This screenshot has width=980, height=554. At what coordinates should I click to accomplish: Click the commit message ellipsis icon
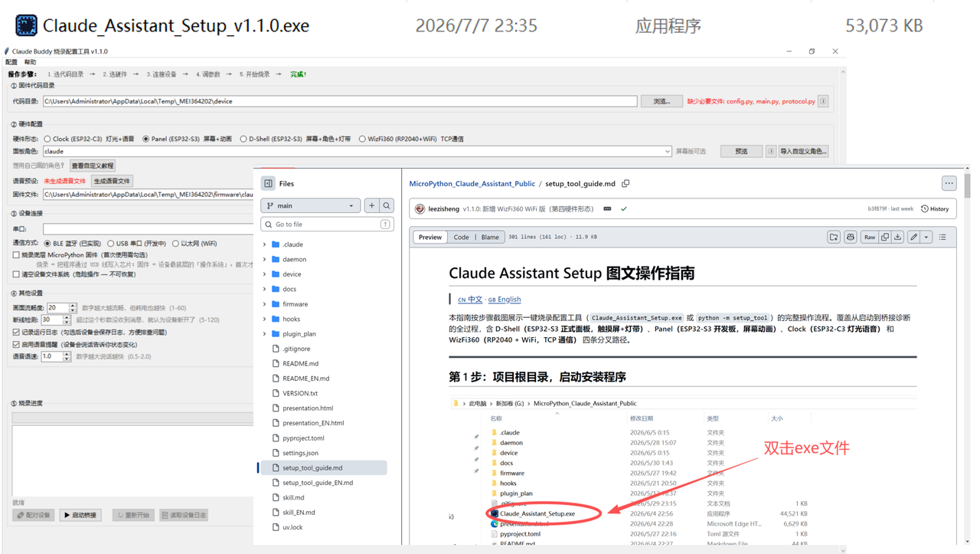point(607,208)
